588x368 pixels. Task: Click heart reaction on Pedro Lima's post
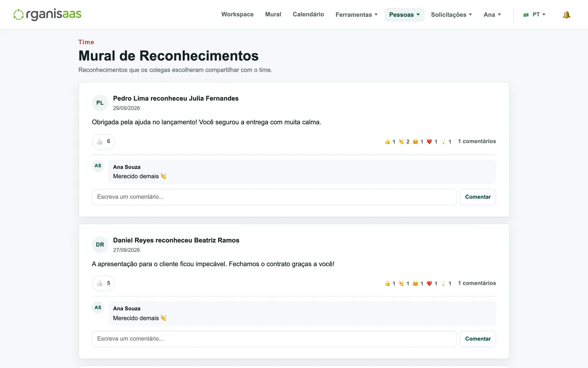click(x=432, y=142)
